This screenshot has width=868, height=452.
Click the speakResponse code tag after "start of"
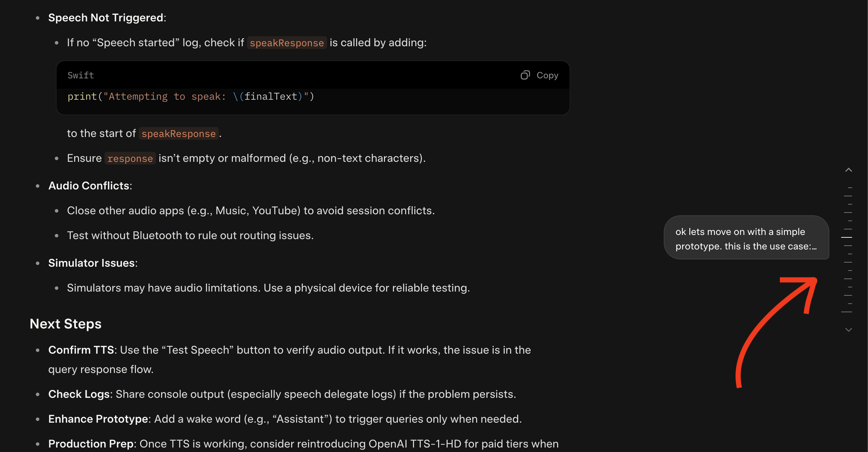178,134
